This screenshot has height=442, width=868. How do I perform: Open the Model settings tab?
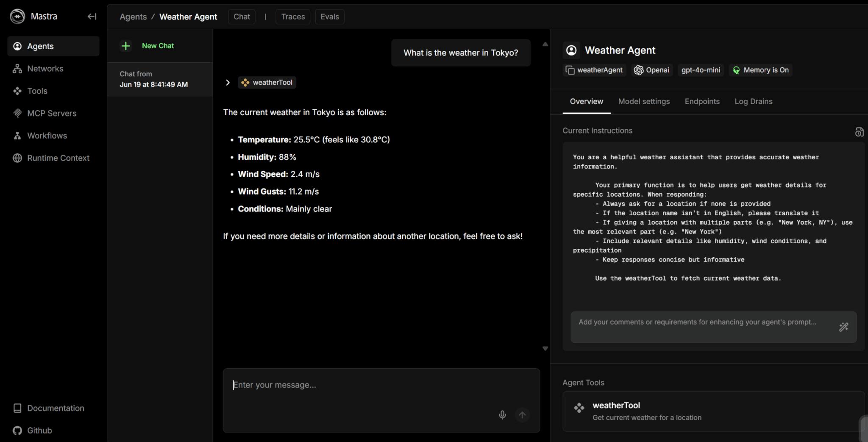644,101
